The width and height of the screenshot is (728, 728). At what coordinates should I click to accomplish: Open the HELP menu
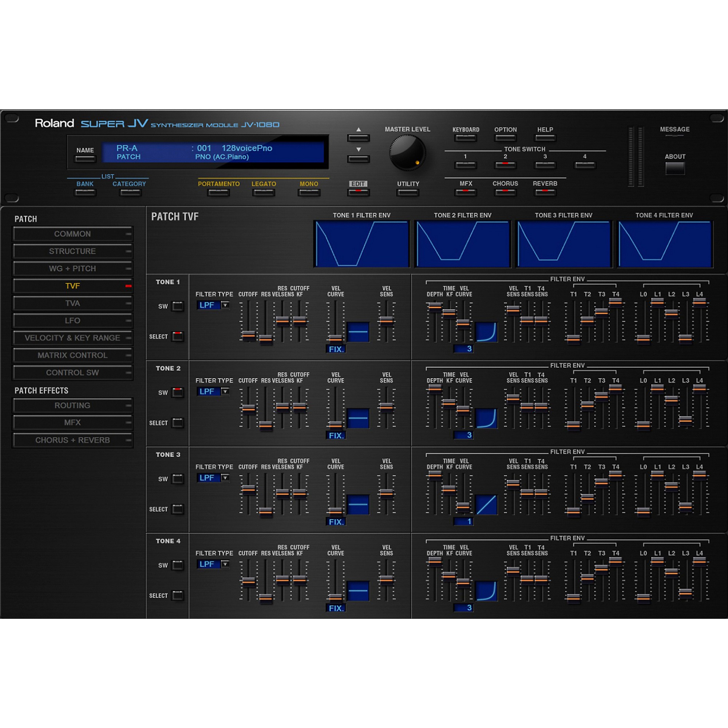pyautogui.click(x=545, y=138)
